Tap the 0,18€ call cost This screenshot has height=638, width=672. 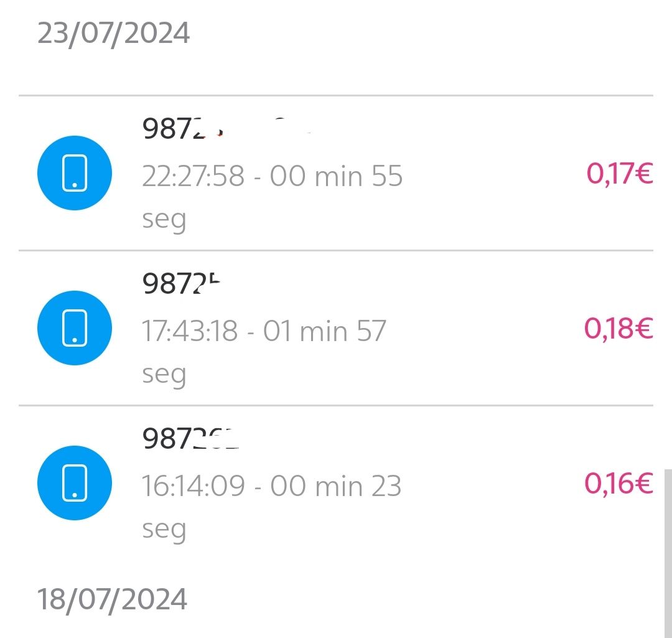click(618, 329)
